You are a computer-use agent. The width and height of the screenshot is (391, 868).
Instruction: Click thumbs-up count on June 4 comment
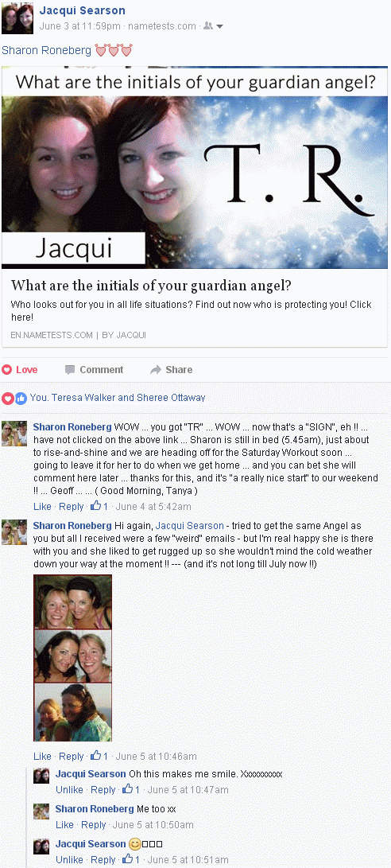tap(99, 506)
